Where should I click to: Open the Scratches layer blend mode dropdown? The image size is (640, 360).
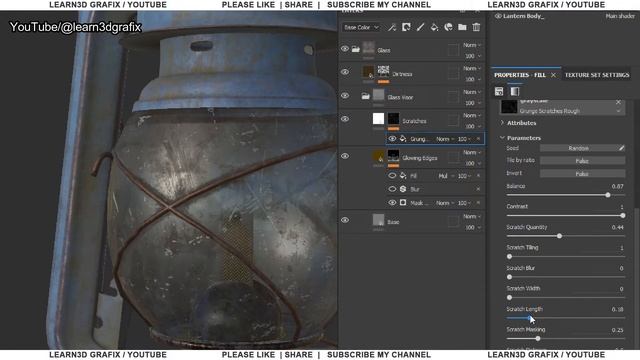(472, 116)
